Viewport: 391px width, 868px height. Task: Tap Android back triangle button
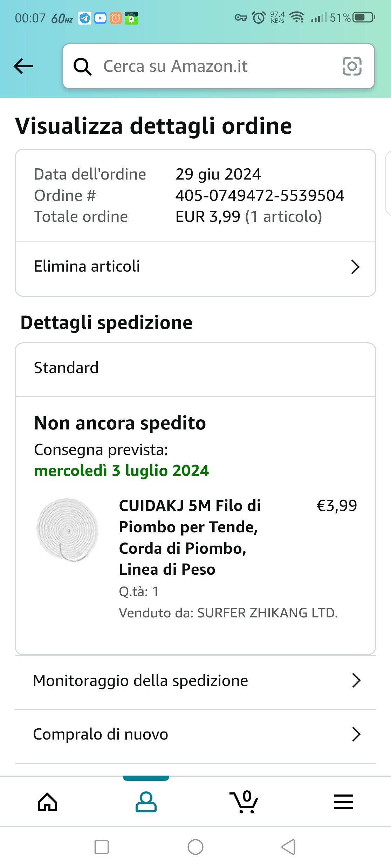[x=288, y=847]
